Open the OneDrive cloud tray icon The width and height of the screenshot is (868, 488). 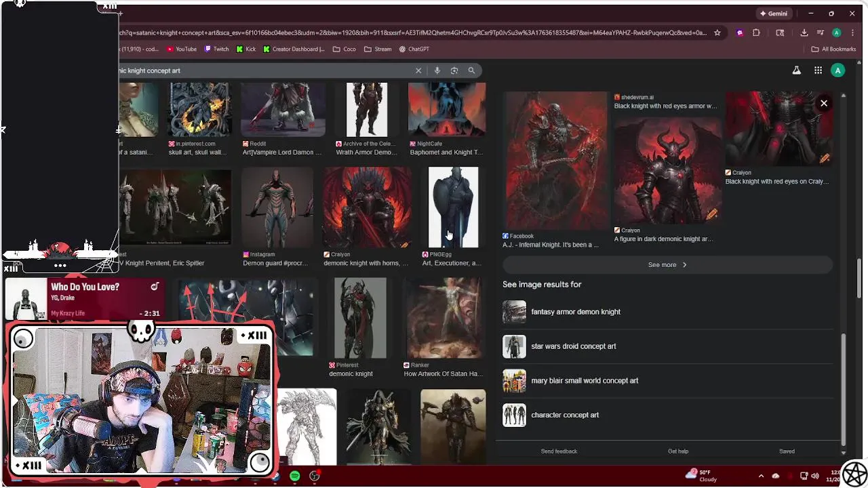[776, 476]
